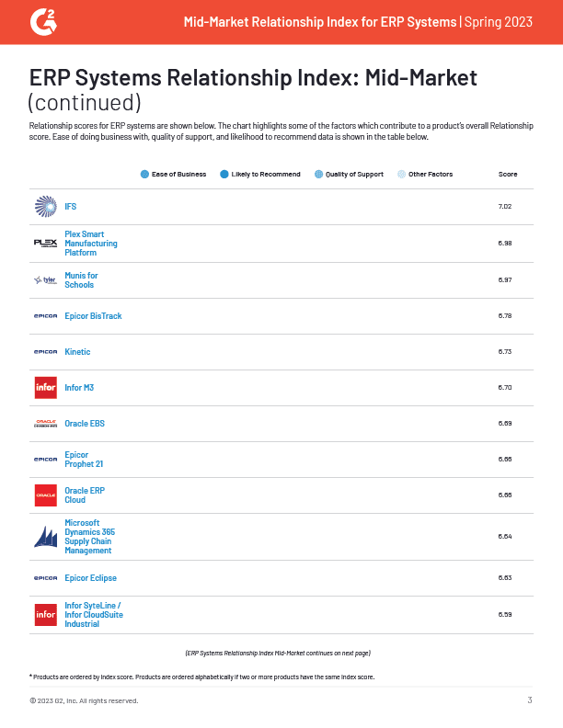Click the Plex logo icon
563x728 pixels.
[45, 243]
